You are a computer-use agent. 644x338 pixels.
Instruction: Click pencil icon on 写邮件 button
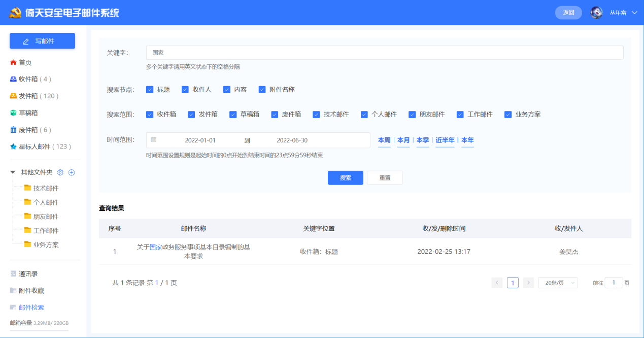coord(26,42)
